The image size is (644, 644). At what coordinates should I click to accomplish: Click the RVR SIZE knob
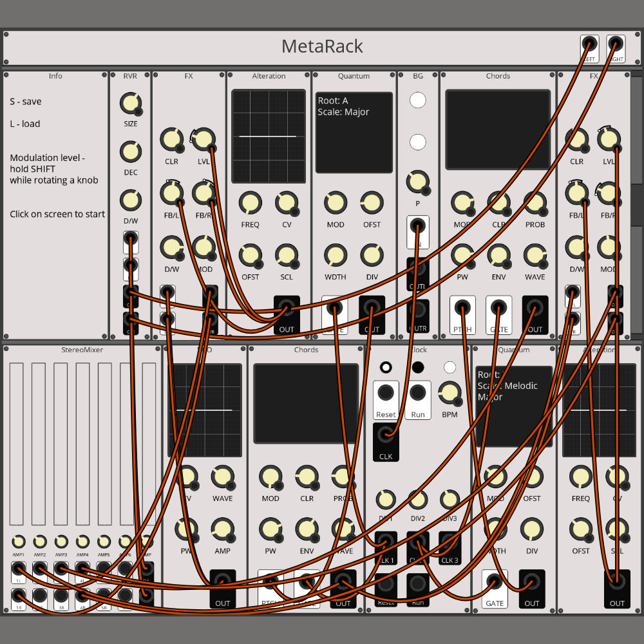pos(130,103)
